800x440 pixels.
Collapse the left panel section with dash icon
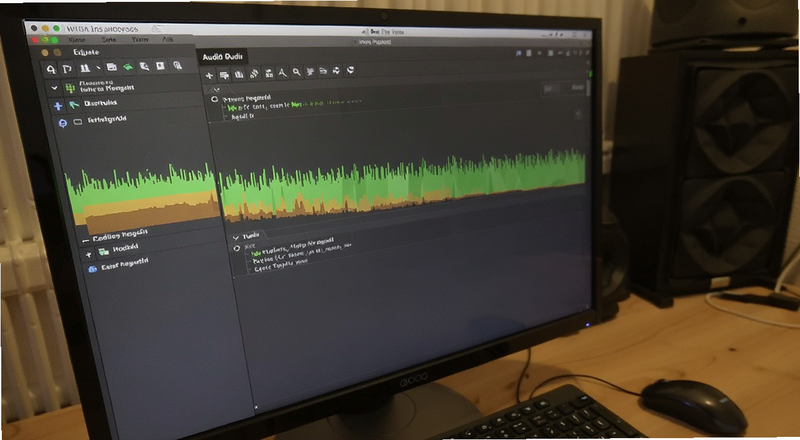click(x=85, y=240)
